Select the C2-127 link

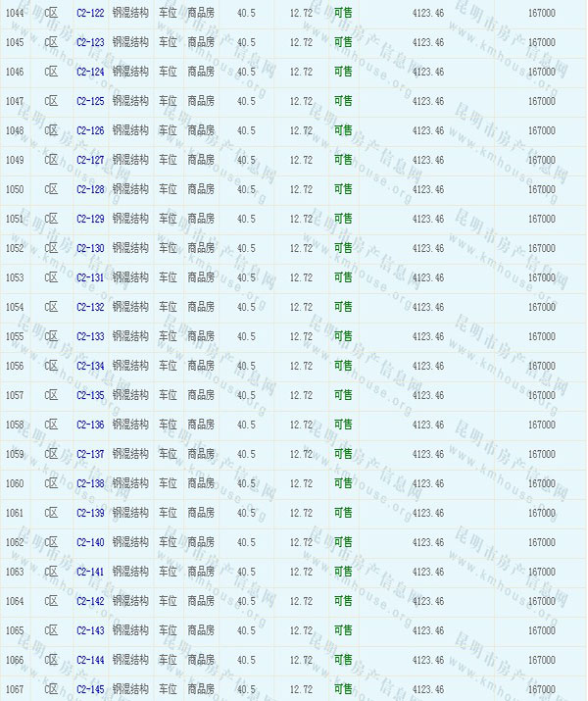tap(90, 161)
